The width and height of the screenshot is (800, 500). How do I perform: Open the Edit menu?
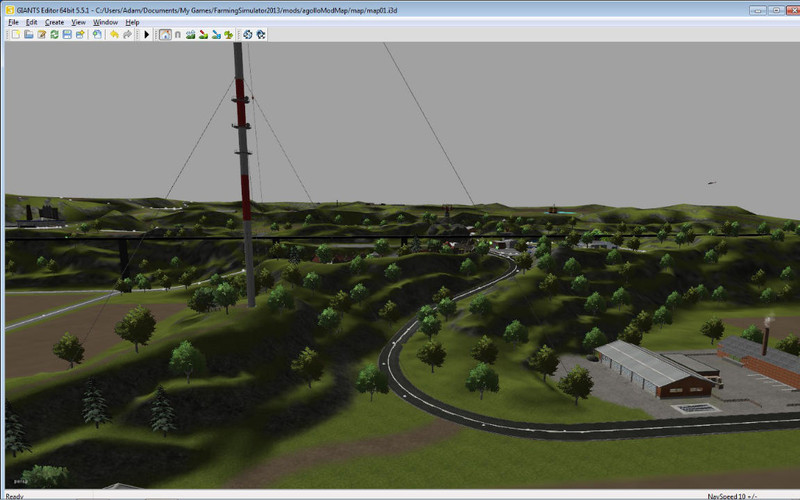pos(32,22)
